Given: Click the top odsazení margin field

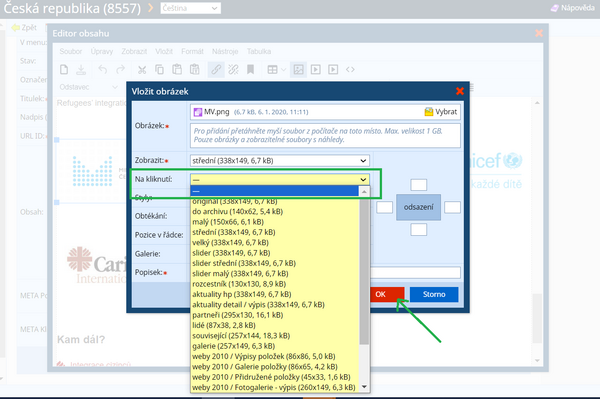Looking at the screenshot, I should pyautogui.click(x=418, y=185).
